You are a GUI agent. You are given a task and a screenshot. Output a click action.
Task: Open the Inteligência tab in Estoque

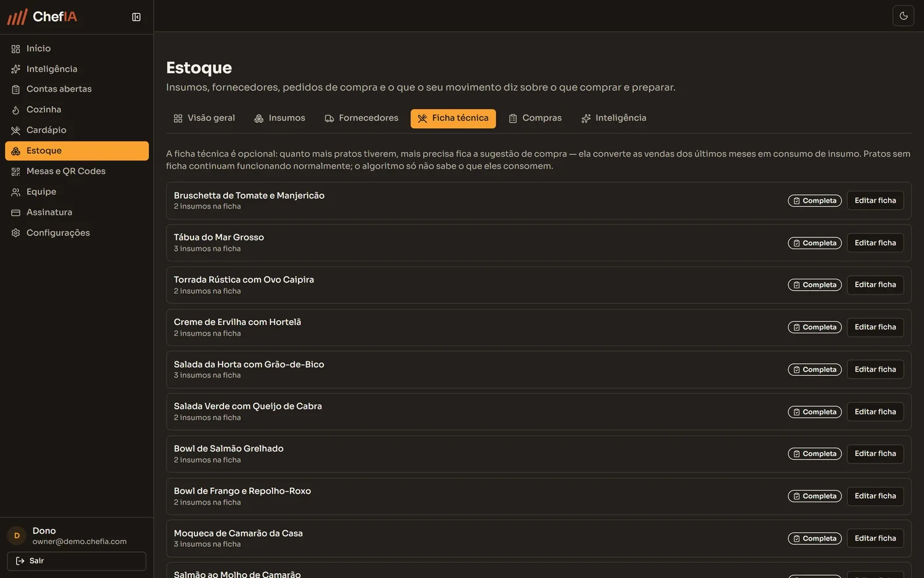tap(614, 118)
